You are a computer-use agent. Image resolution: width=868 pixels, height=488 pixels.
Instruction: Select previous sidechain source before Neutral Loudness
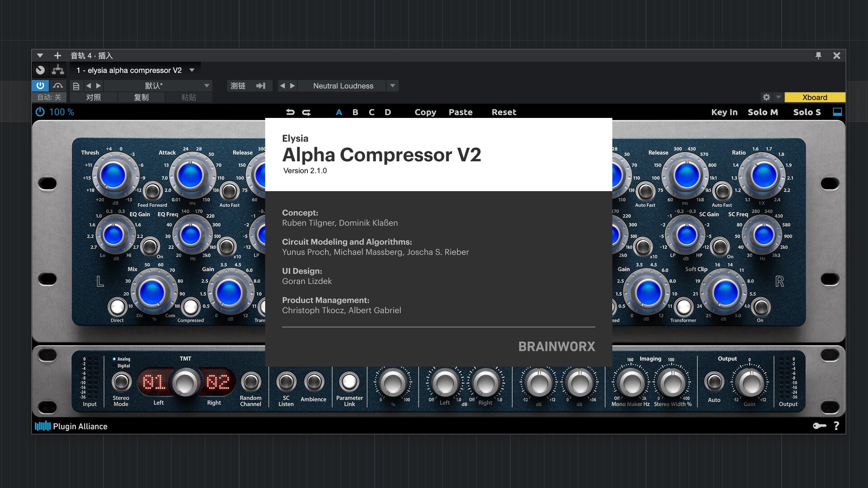tap(283, 86)
